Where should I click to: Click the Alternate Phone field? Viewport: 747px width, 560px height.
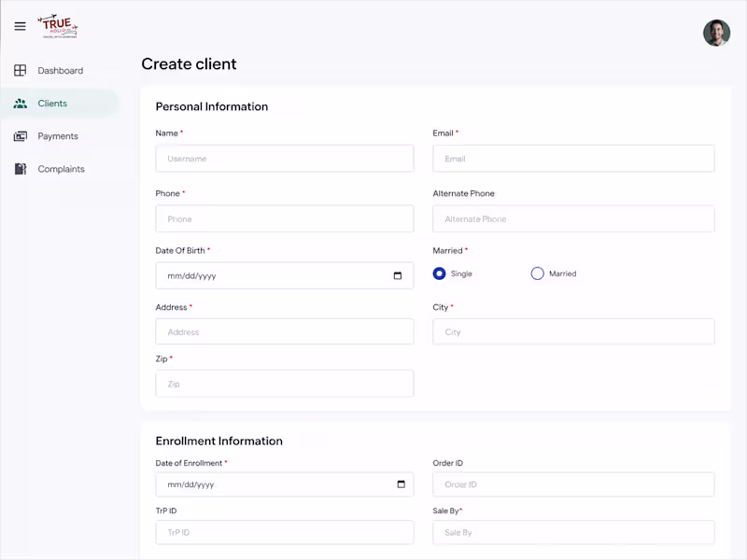573,219
